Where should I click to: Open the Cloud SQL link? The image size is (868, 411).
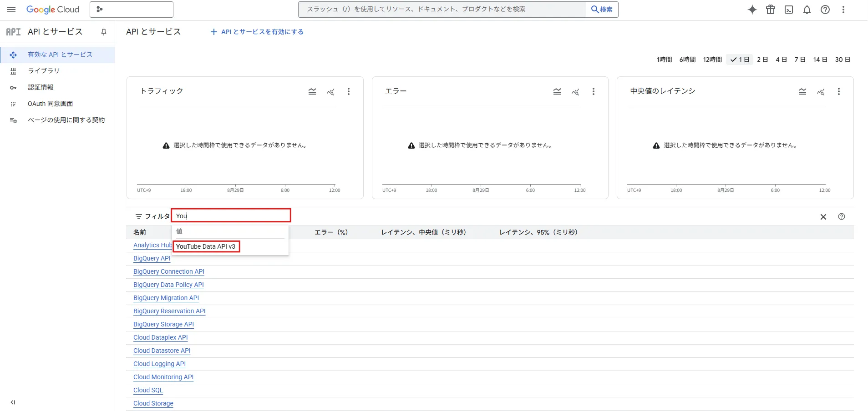tap(148, 391)
